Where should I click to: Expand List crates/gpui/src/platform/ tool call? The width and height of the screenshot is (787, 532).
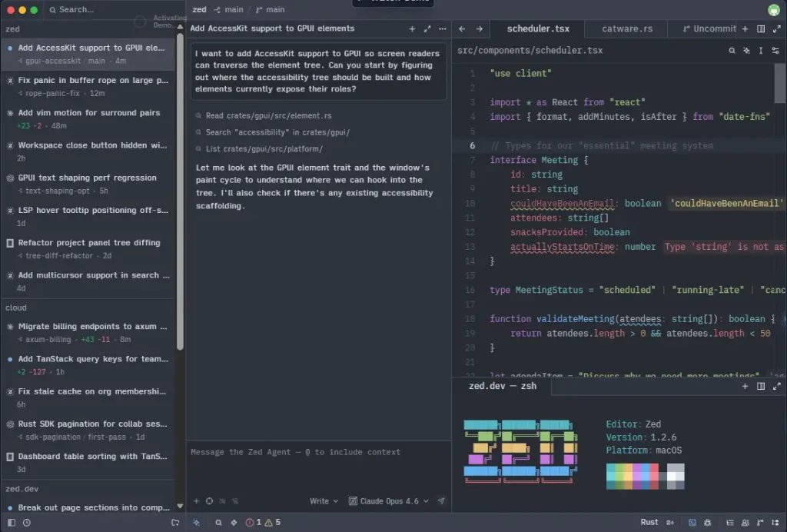click(260, 149)
